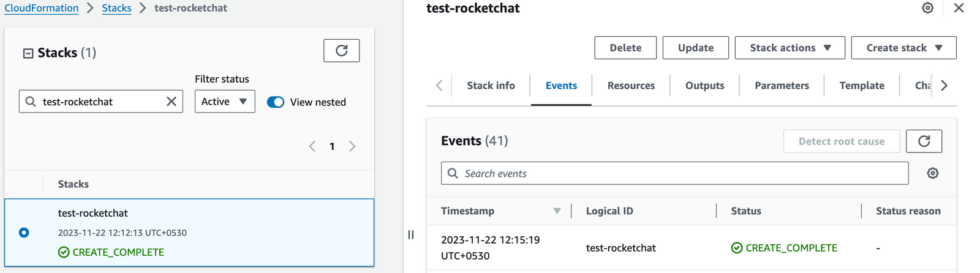980x273 pixels.
Task: Close the test-rocketchat details panel
Action: coord(959,8)
